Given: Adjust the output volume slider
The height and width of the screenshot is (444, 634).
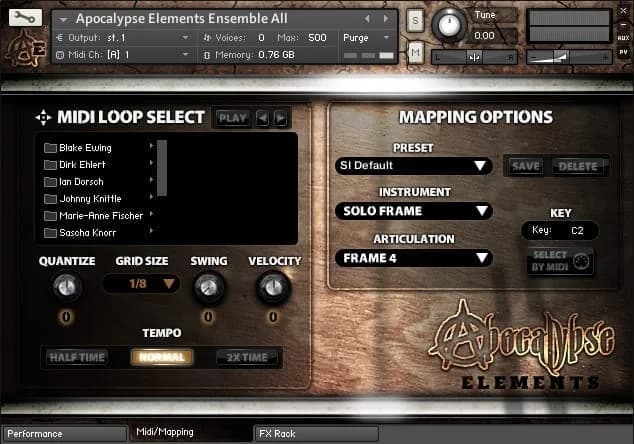Looking at the screenshot, I should coord(569,57).
